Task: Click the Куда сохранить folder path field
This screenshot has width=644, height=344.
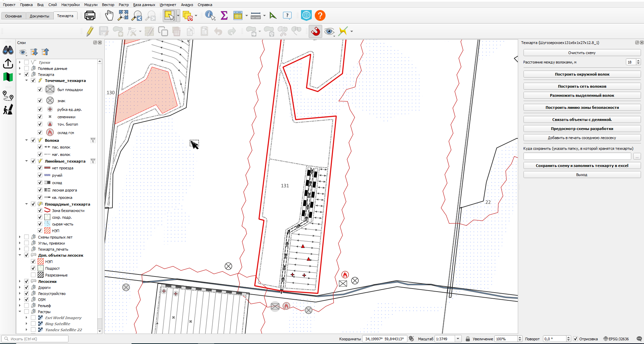Action: coord(577,157)
